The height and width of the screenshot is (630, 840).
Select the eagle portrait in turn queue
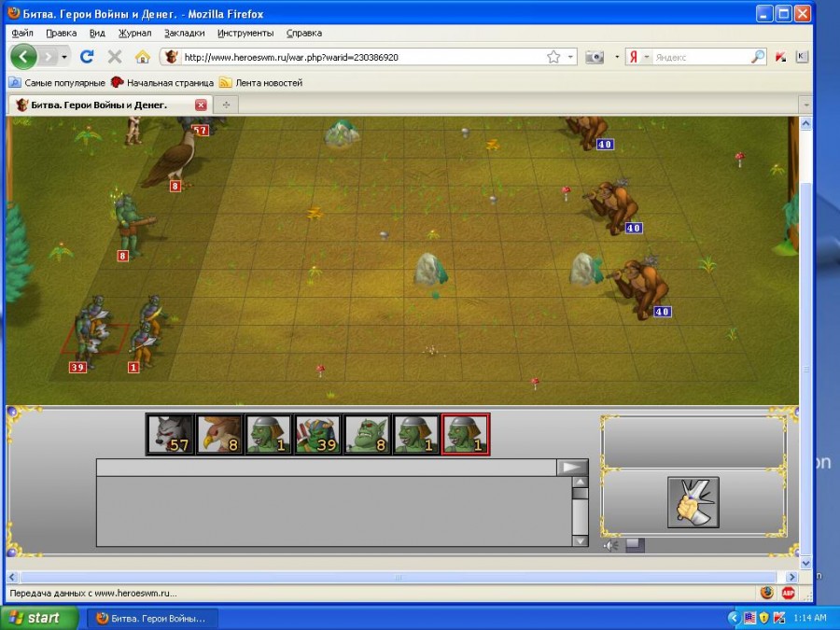point(219,434)
